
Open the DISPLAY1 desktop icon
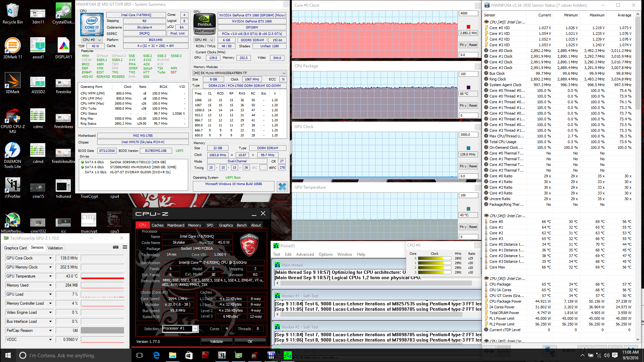click(63, 48)
